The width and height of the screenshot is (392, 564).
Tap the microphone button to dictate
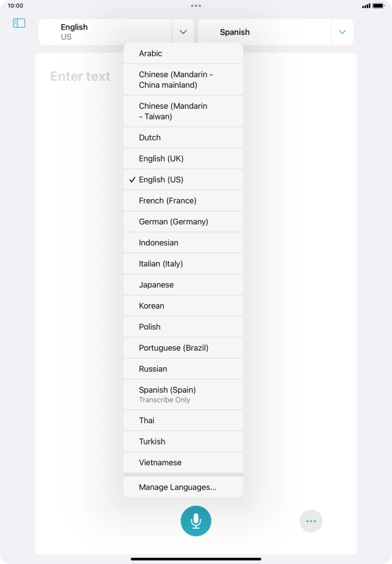(x=195, y=521)
